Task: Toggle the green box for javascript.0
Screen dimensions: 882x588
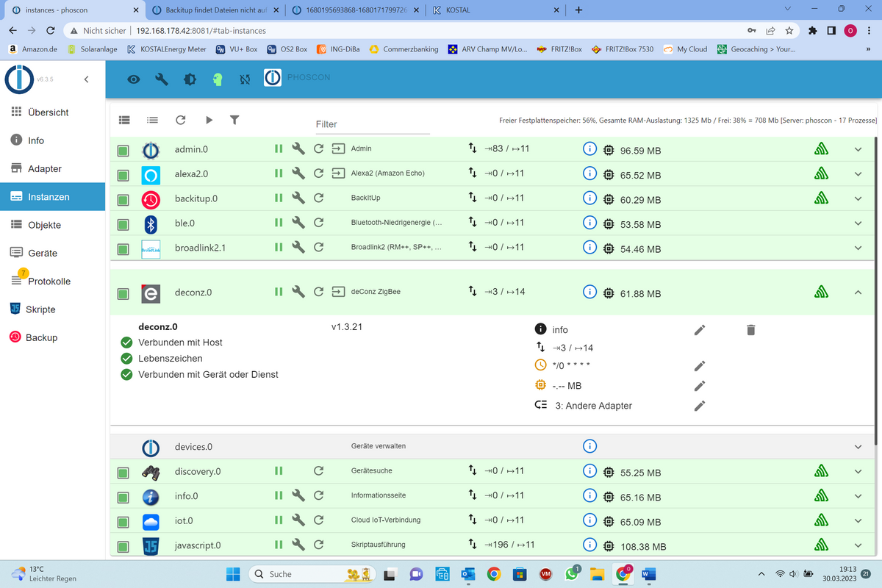Action: [x=123, y=546]
